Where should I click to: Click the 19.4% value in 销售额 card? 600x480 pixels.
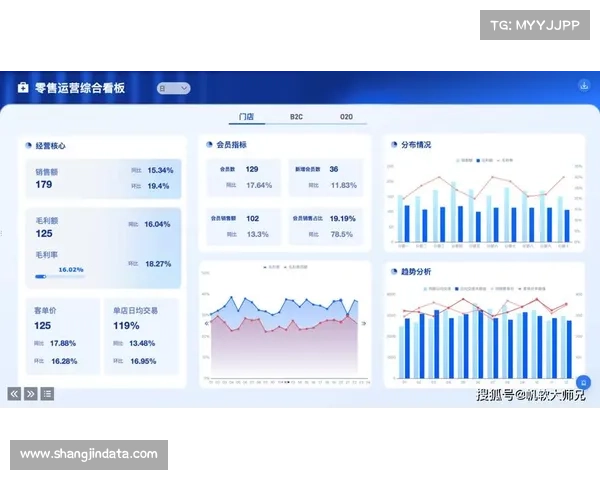point(158,186)
